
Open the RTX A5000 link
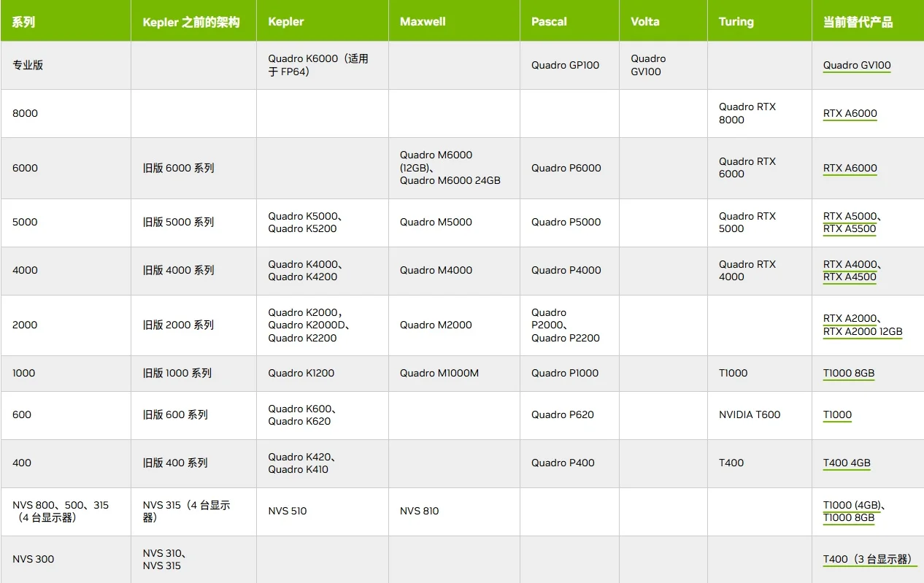point(850,216)
